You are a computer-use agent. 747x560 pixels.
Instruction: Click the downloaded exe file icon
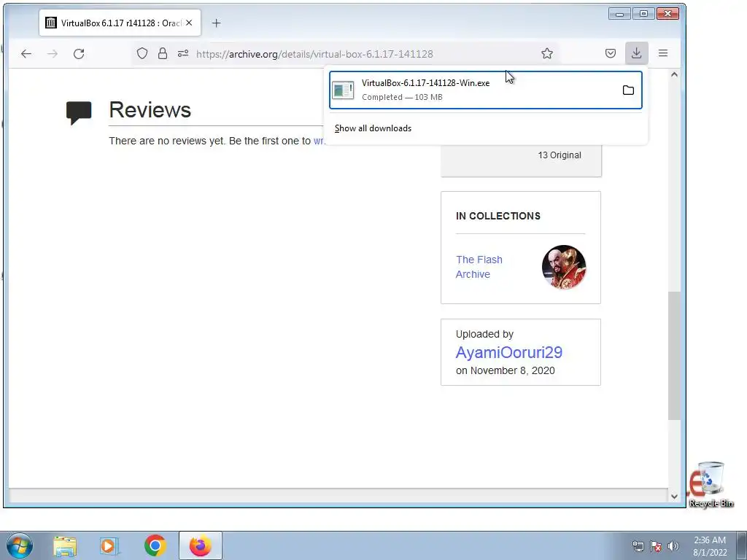coord(343,90)
